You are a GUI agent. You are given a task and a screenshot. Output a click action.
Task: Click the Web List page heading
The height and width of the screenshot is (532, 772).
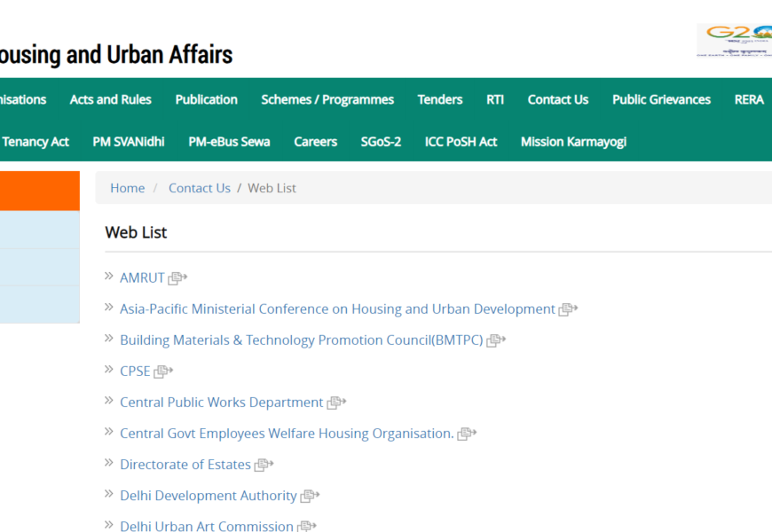click(x=136, y=232)
